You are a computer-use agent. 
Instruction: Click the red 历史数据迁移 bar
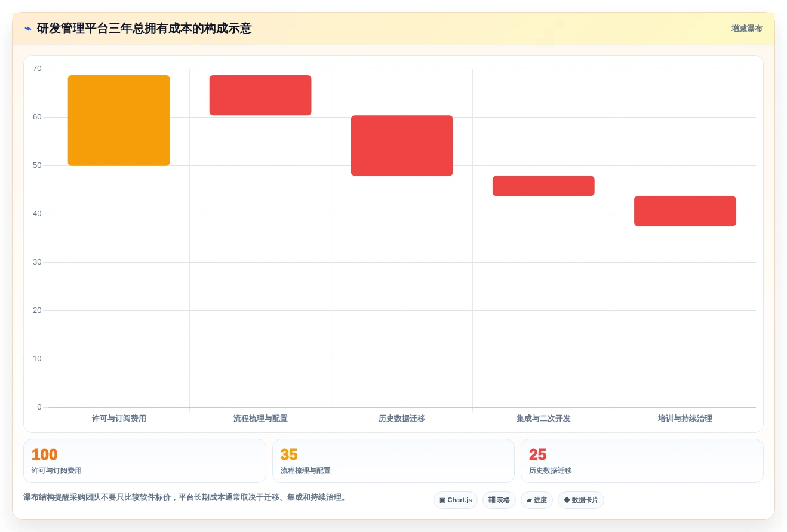pos(402,146)
